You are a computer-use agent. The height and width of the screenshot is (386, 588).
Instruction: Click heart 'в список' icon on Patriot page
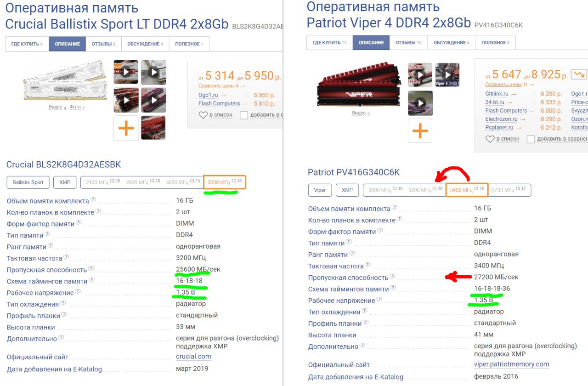490,139
